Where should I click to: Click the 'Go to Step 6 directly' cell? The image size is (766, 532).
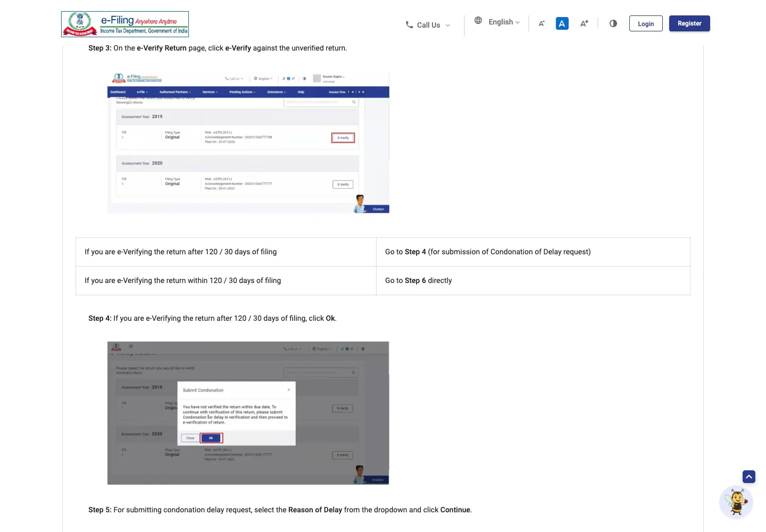(533, 281)
